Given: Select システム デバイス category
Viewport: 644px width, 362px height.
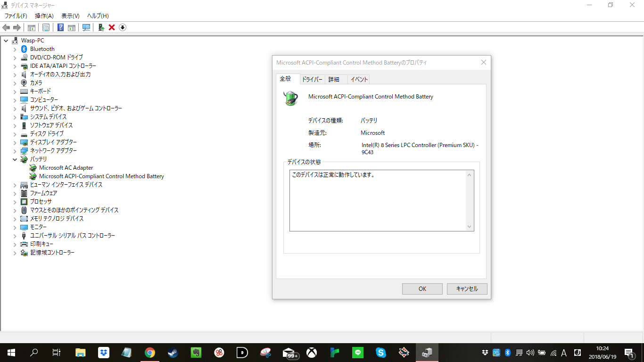Looking at the screenshot, I should pyautogui.click(x=48, y=117).
